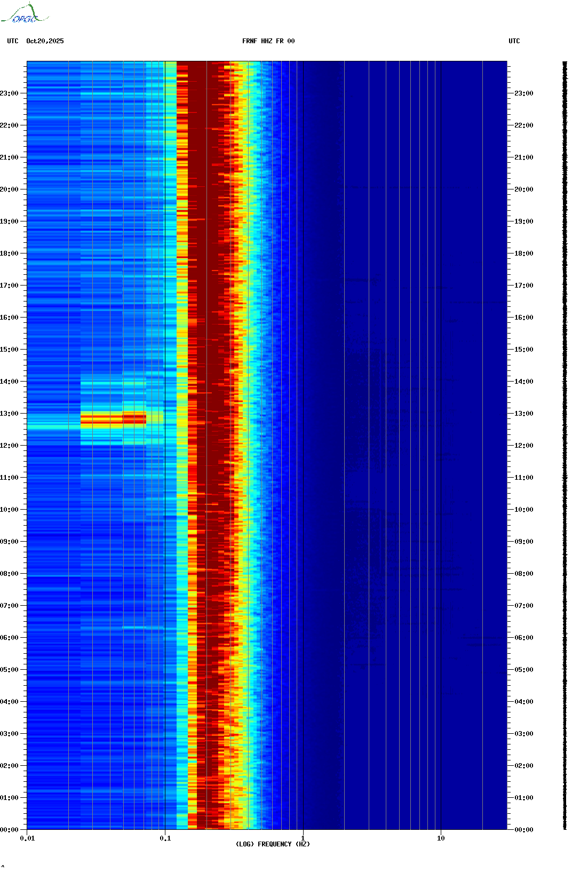
Task: Select the FRNF HHZ FR 00 title
Action: coord(268,41)
